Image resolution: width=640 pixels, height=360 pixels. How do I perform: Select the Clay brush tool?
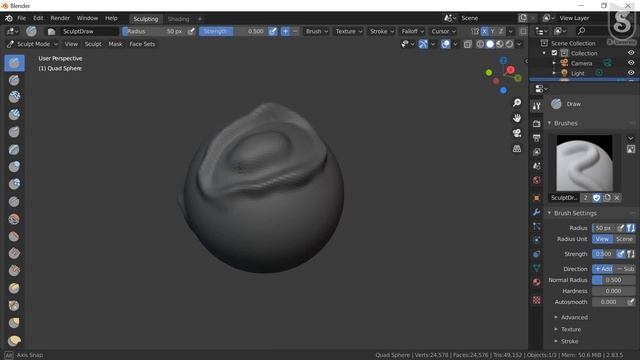pyautogui.click(x=14, y=97)
